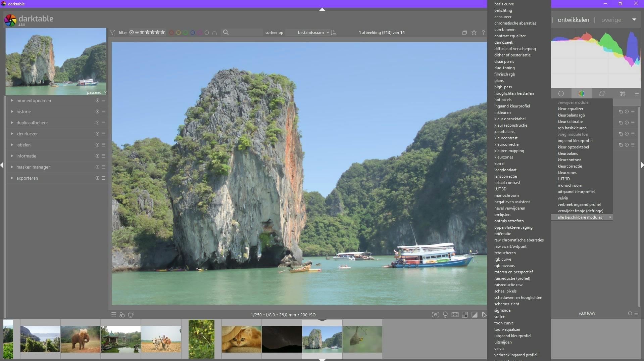Click the filter funnel icon
This screenshot has width=644, height=361.
[x=113, y=33]
